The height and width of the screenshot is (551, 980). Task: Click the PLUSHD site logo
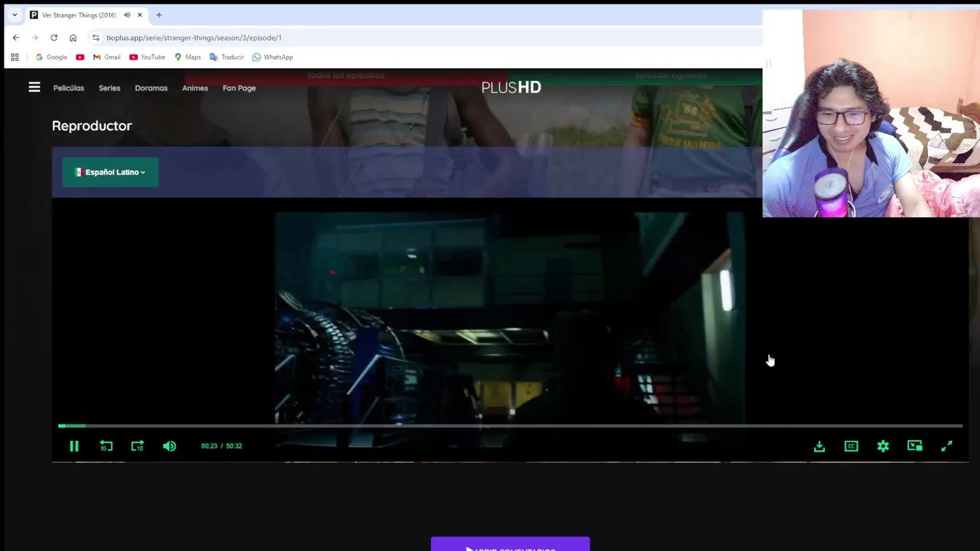point(511,87)
